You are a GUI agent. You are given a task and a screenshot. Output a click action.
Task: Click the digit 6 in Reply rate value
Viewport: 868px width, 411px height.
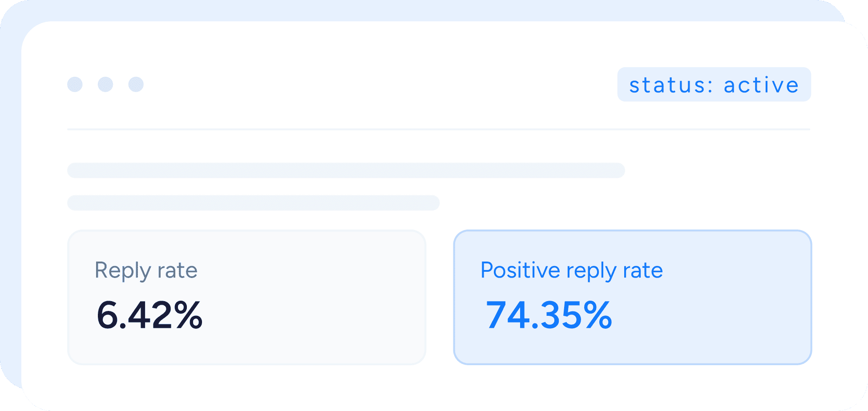[x=107, y=315]
